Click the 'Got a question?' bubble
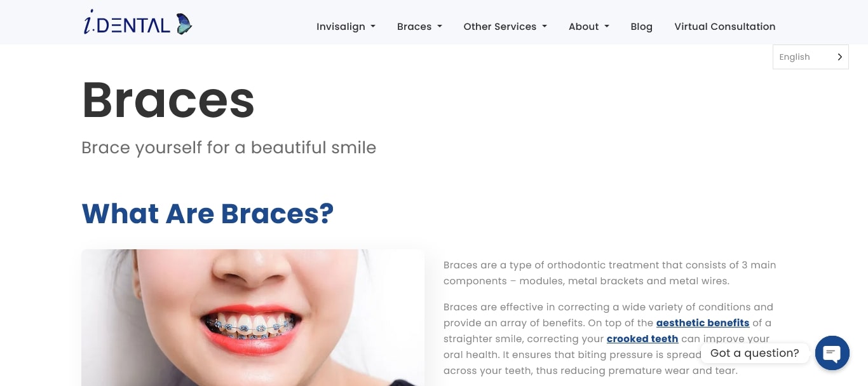 [755, 353]
